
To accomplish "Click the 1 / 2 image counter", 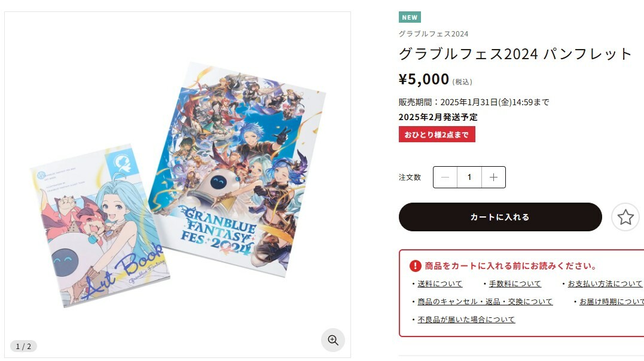I will click(x=23, y=346).
